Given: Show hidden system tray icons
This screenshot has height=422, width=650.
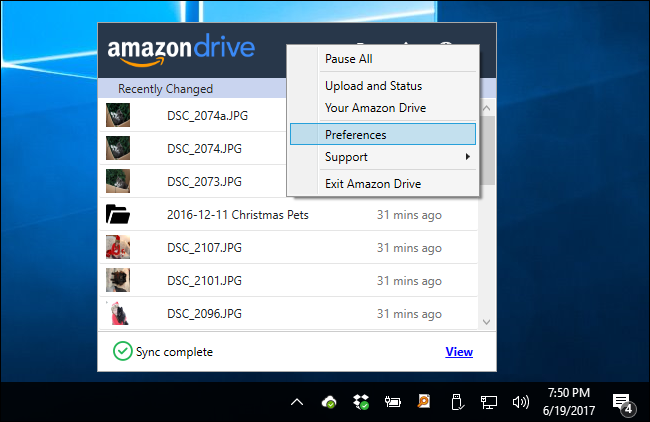Looking at the screenshot, I should coord(297,402).
